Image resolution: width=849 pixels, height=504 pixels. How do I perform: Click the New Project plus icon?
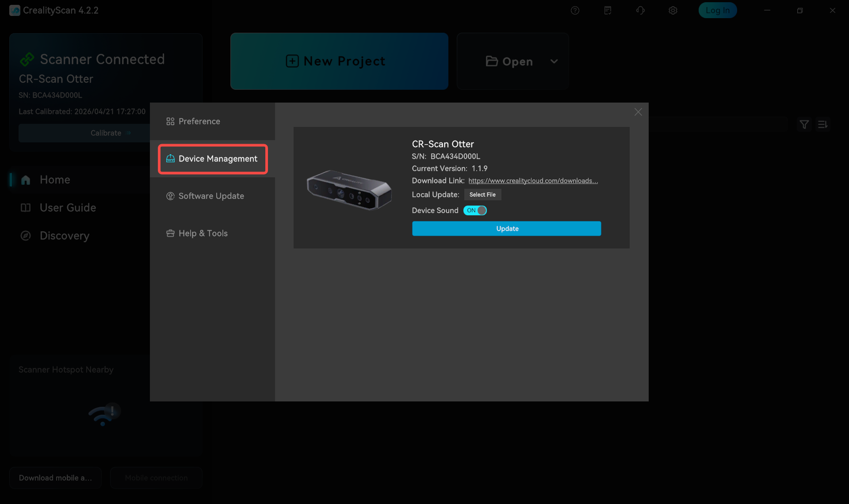click(292, 61)
